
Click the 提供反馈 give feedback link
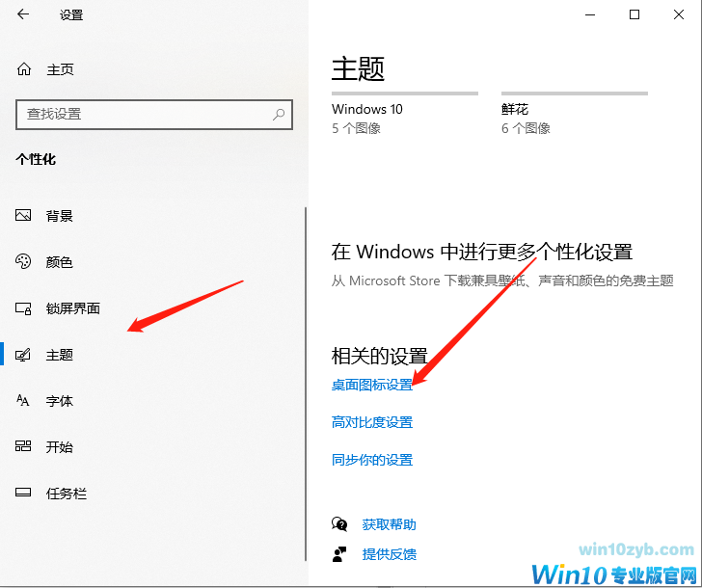[389, 554]
